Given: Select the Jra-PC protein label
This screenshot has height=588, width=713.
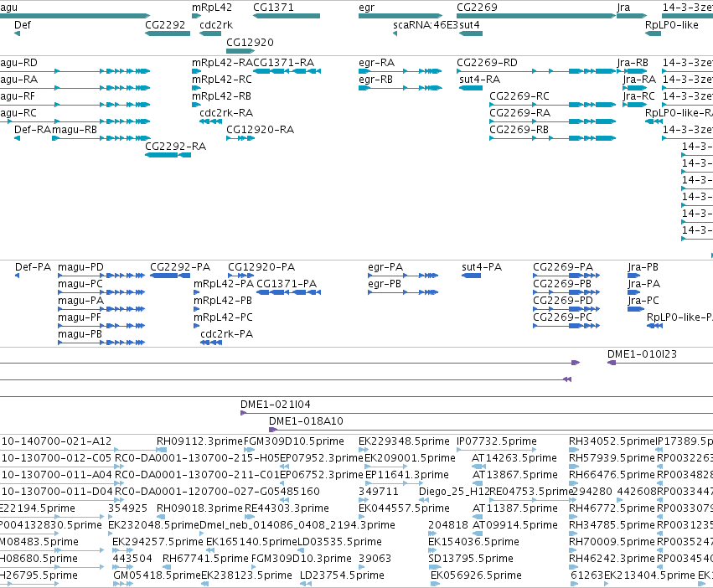Looking at the screenshot, I should [643, 301].
